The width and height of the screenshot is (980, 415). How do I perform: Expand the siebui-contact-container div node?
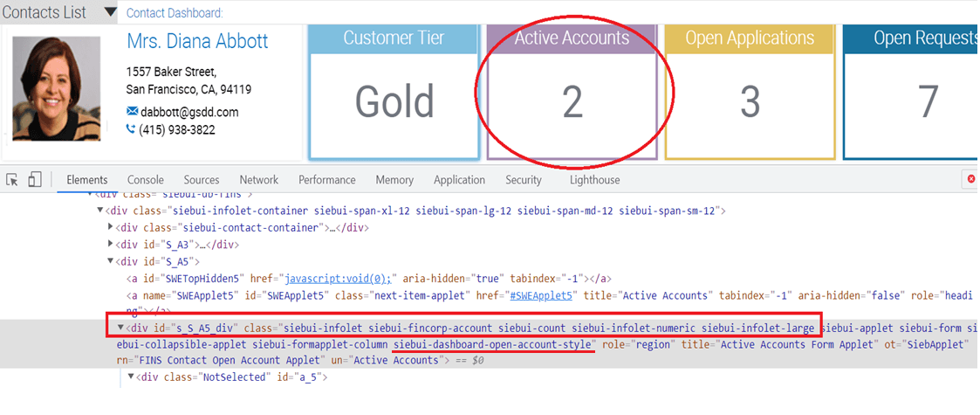(x=111, y=227)
